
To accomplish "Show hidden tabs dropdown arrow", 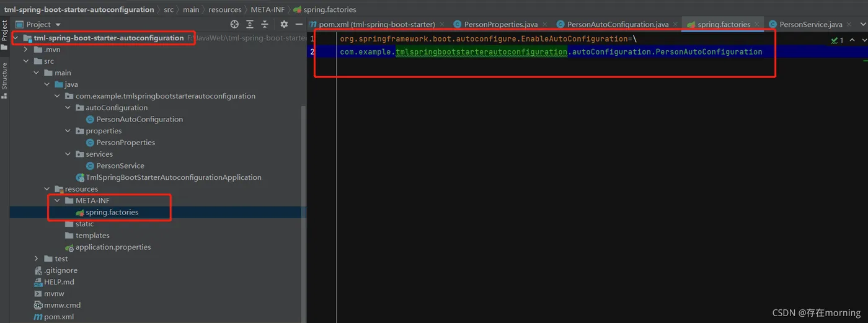I will (x=862, y=24).
